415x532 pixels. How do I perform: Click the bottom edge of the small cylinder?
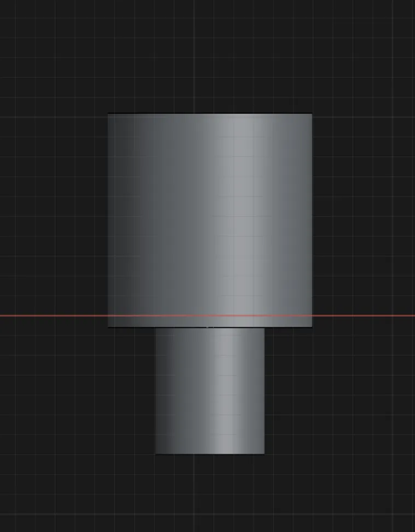[x=210, y=453]
